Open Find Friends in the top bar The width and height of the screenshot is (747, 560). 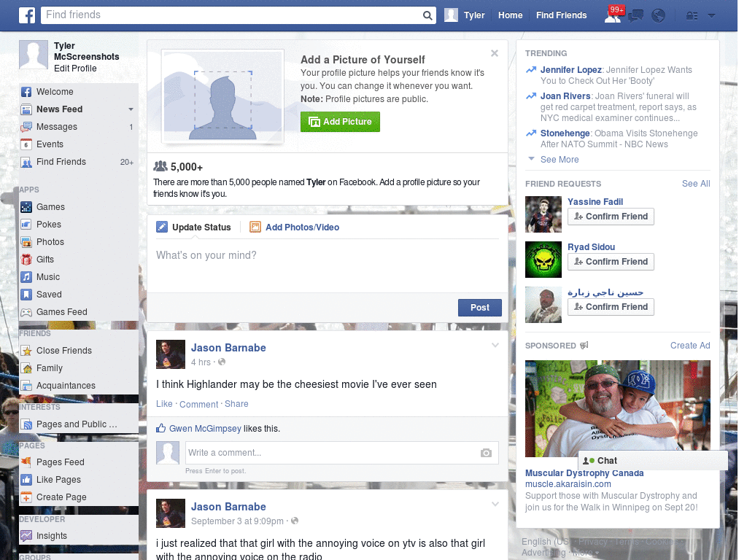click(561, 15)
